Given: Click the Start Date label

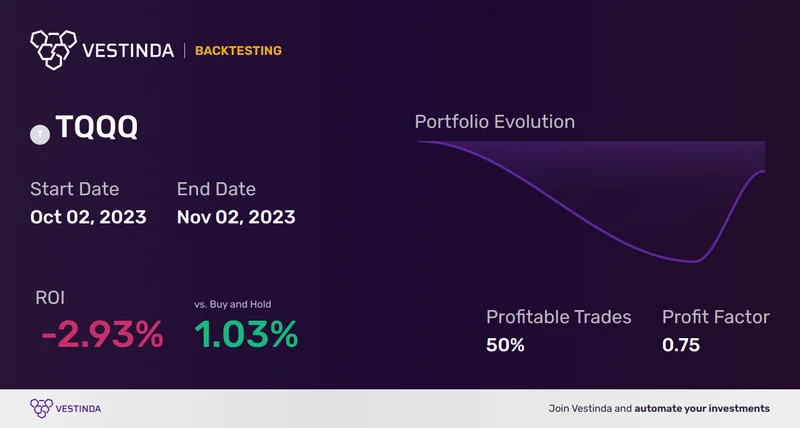Looking at the screenshot, I should click(74, 189).
